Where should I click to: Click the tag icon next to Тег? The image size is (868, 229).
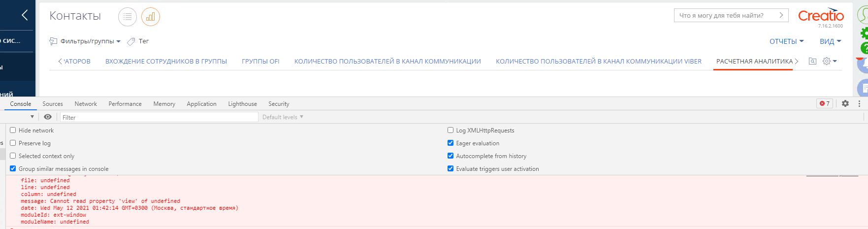tap(131, 41)
